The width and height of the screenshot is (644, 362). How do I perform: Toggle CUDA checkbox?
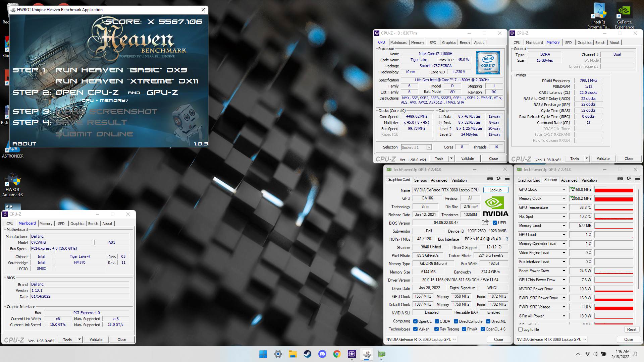coord(437,321)
